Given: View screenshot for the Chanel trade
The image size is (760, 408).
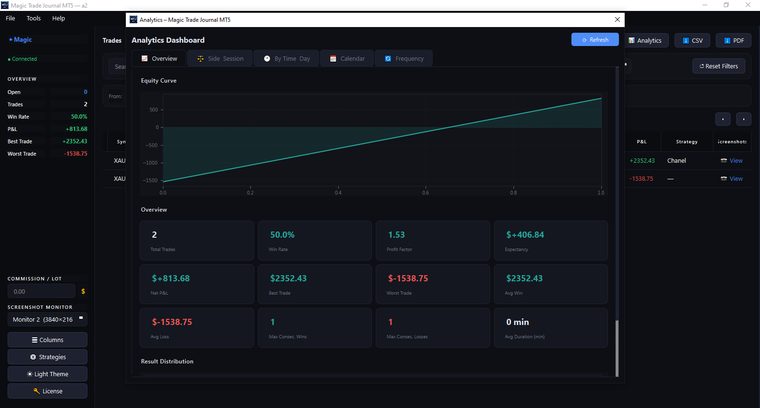Looking at the screenshot, I should point(736,160).
